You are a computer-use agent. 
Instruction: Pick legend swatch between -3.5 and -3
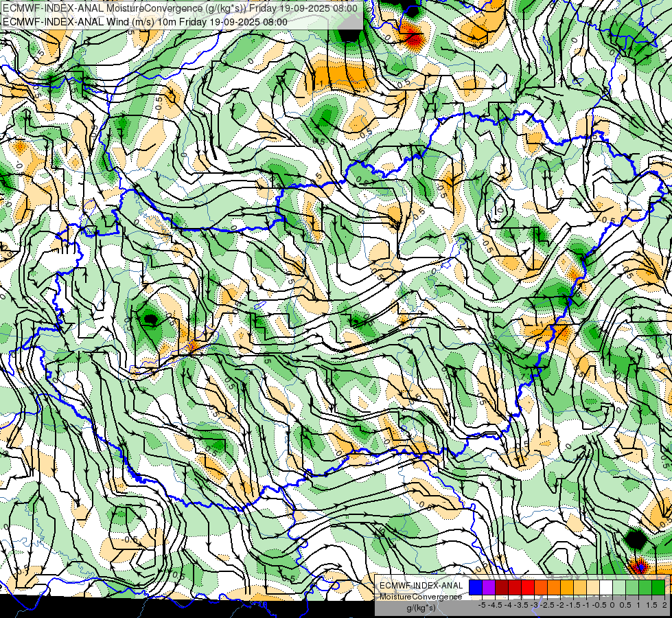click(x=528, y=588)
